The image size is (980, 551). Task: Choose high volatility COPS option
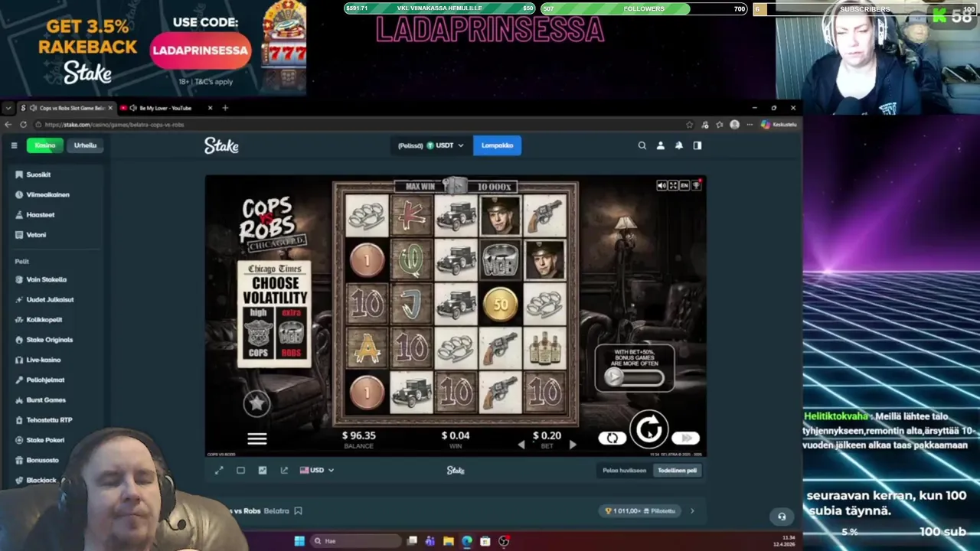pyautogui.click(x=259, y=334)
